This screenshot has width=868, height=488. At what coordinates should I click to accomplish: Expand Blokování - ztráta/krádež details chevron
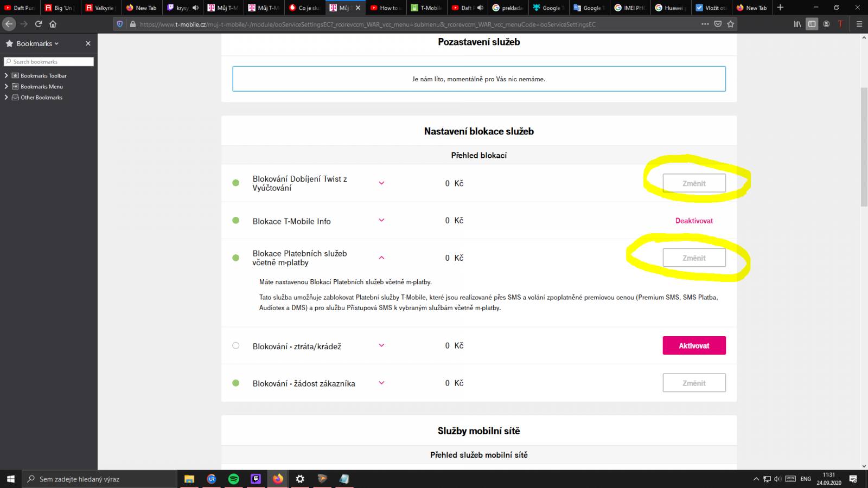pyautogui.click(x=381, y=345)
